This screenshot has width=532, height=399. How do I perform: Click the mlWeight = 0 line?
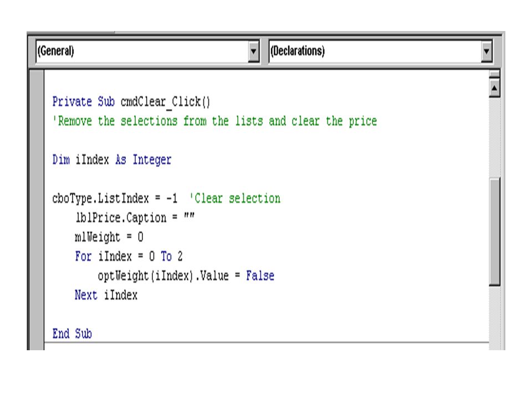pos(109,237)
